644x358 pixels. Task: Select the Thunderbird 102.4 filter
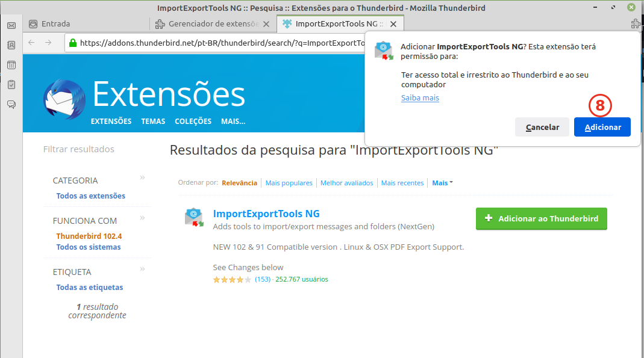[x=89, y=236]
